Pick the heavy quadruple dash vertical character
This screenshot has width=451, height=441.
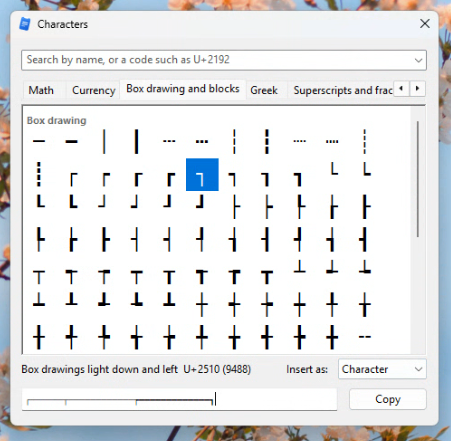[39, 174]
